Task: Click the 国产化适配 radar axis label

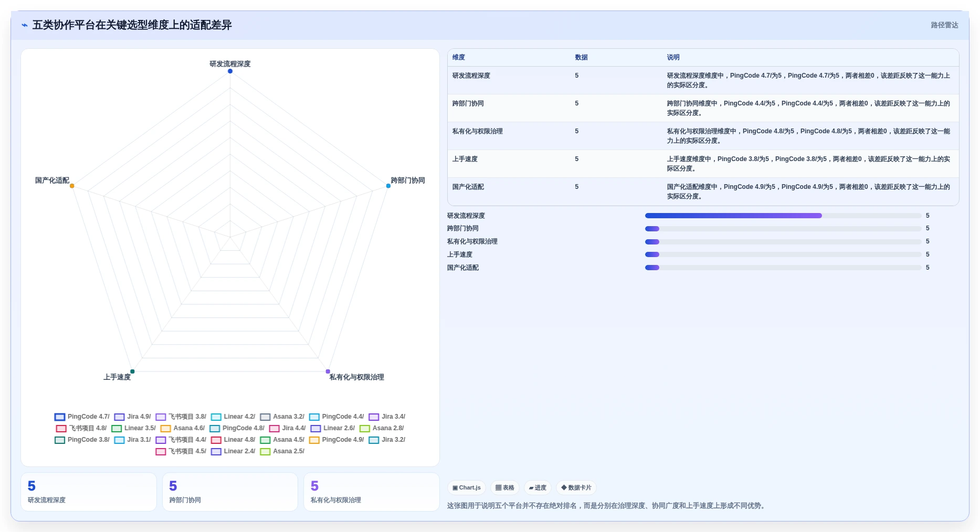Action: click(x=52, y=180)
